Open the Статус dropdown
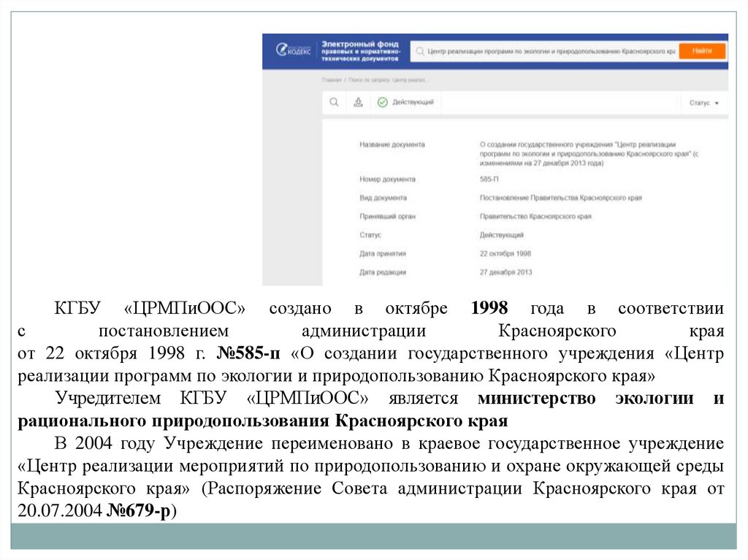This screenshot has width=748, height=560. point(703,104)
